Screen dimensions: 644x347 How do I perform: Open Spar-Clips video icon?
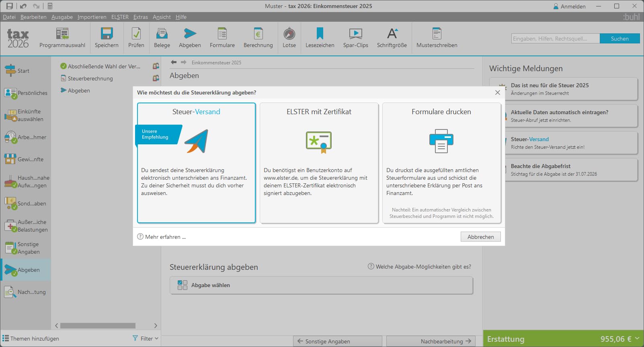pyautogui.click(x=356, y=34)
